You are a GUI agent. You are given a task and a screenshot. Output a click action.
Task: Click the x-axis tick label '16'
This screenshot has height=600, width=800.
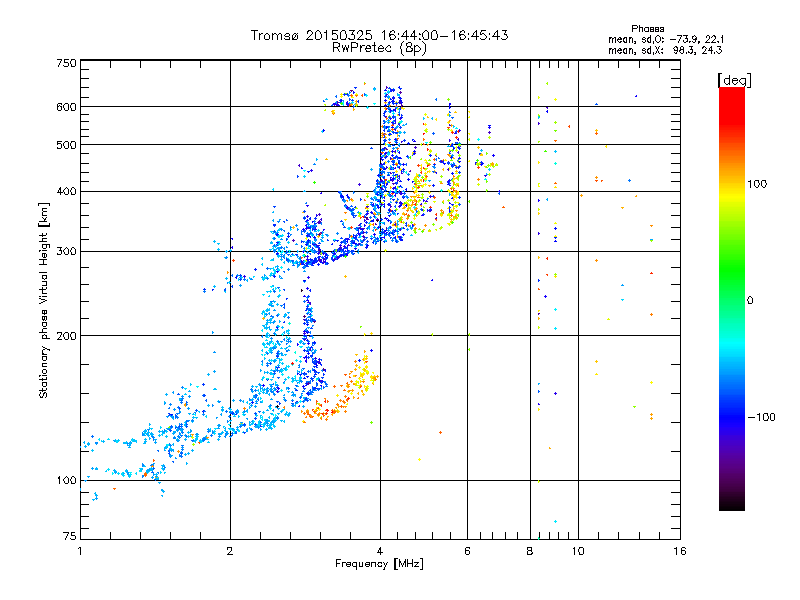(680, 551)
